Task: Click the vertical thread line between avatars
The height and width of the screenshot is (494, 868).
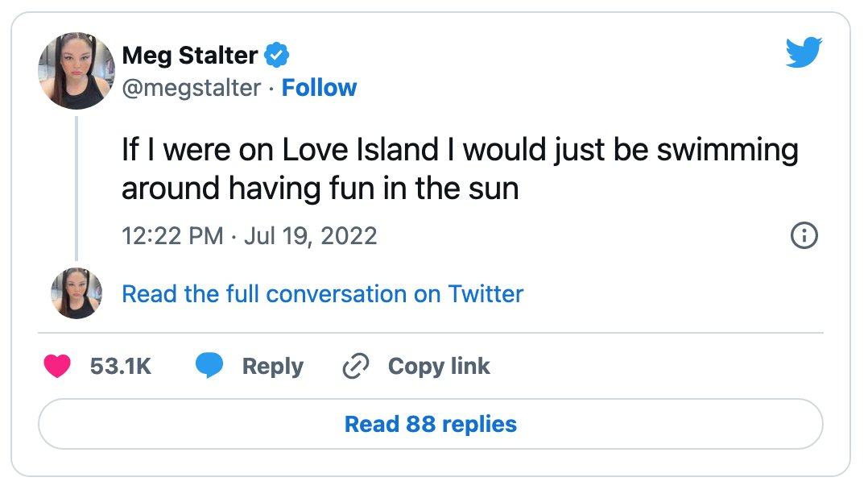Action: coord(76,189)
